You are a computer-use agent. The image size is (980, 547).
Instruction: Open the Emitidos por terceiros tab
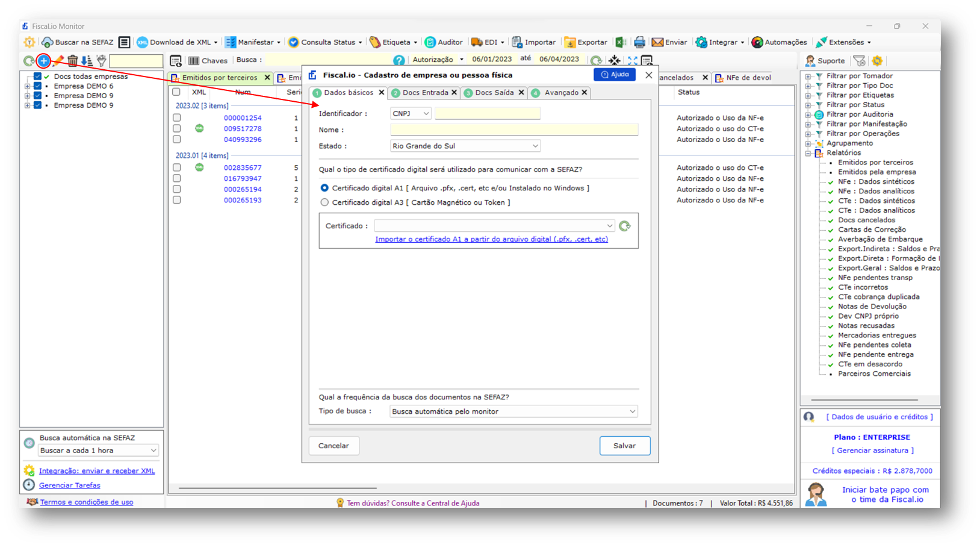(x=219, y=78)
